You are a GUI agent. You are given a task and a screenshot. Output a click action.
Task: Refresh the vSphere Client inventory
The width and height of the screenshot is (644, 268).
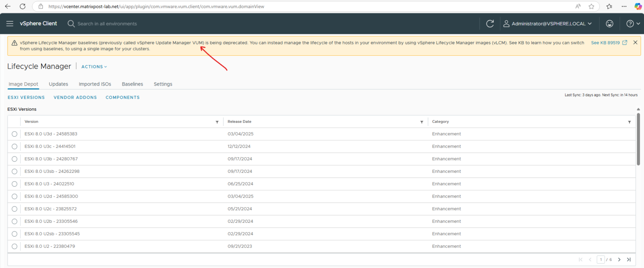[x=490, y=23]
